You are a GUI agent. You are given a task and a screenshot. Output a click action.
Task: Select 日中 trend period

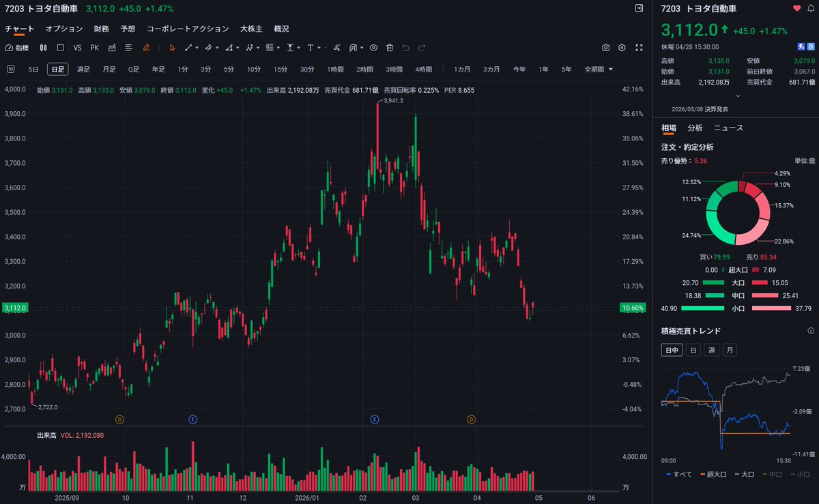point(672,350)
